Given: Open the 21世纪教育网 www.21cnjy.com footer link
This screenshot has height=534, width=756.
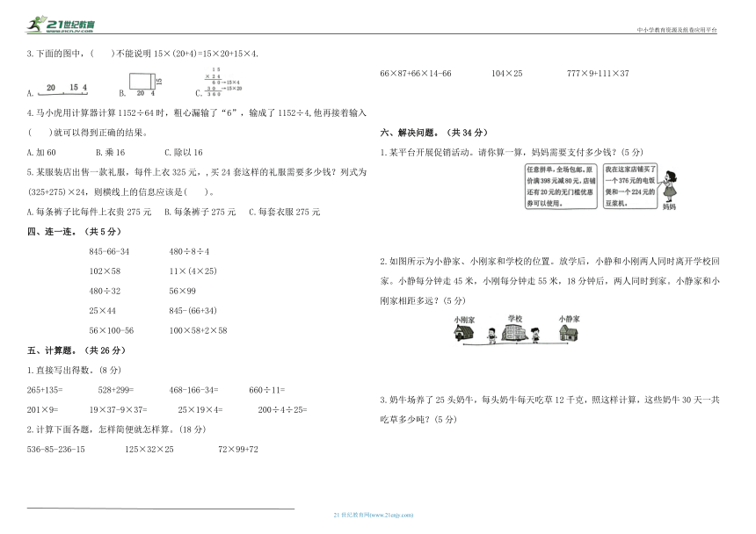Looking at the screenshot, I should 374,515.
